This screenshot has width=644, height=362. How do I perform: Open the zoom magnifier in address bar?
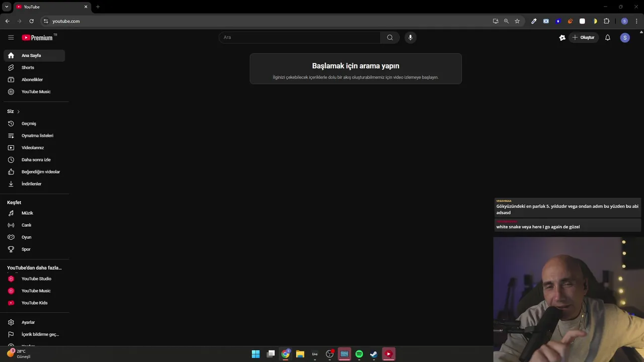506,21
